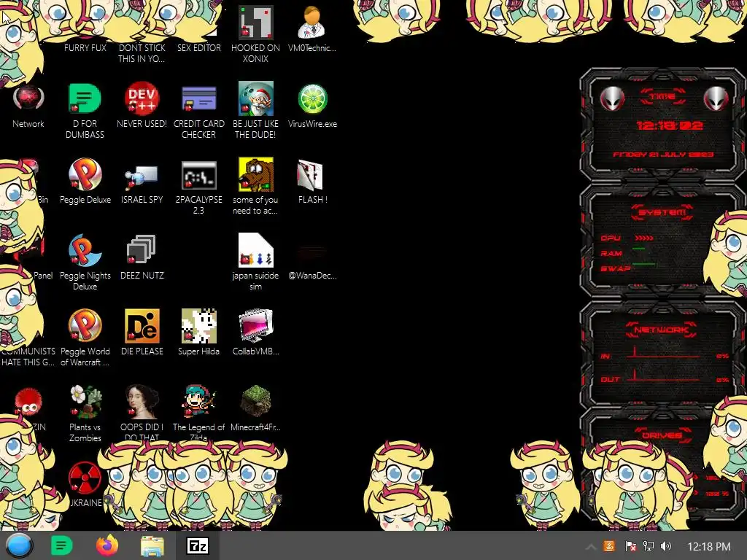
Task: Open the green notes app on taskbar
Action: tap(61, 545)
